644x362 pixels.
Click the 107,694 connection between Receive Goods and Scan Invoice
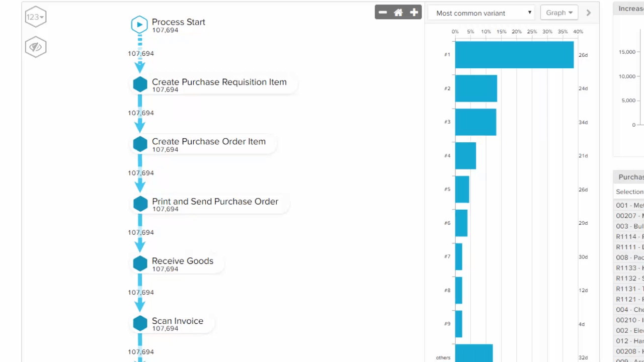[141, 292]
